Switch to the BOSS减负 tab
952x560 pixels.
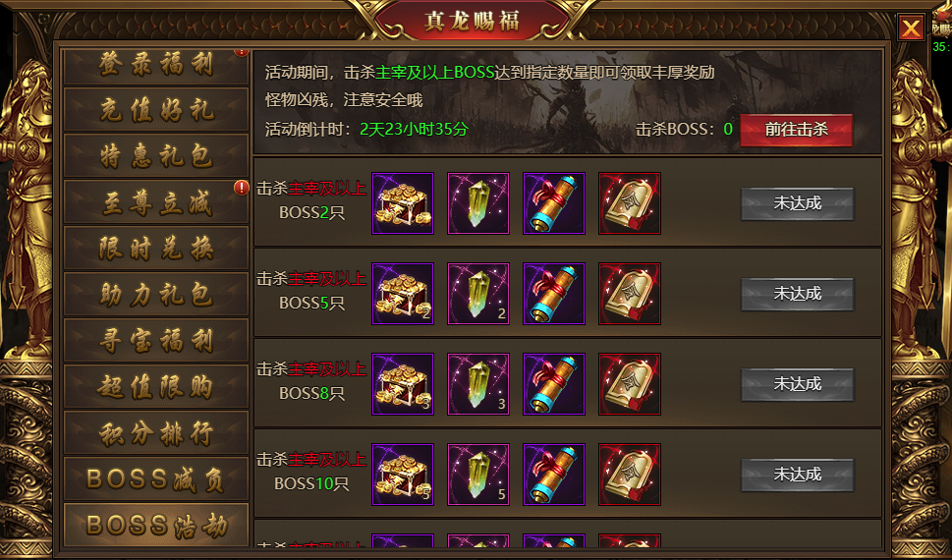click(156, 479)
